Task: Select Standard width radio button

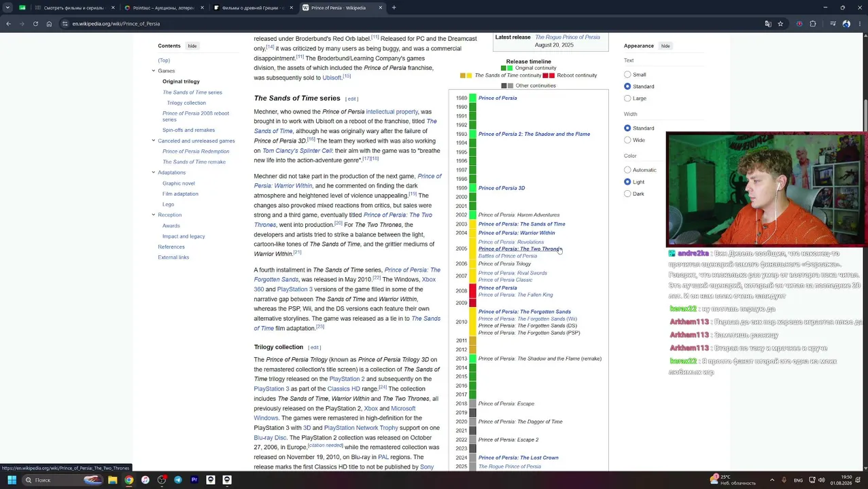Action: point(627,128)
